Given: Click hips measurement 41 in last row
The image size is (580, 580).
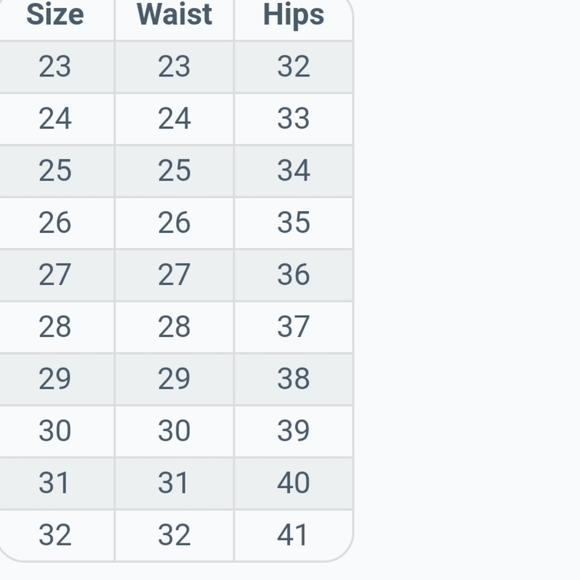Looking at the screenshot, I should pyautogui.click(x=294, y=535).
